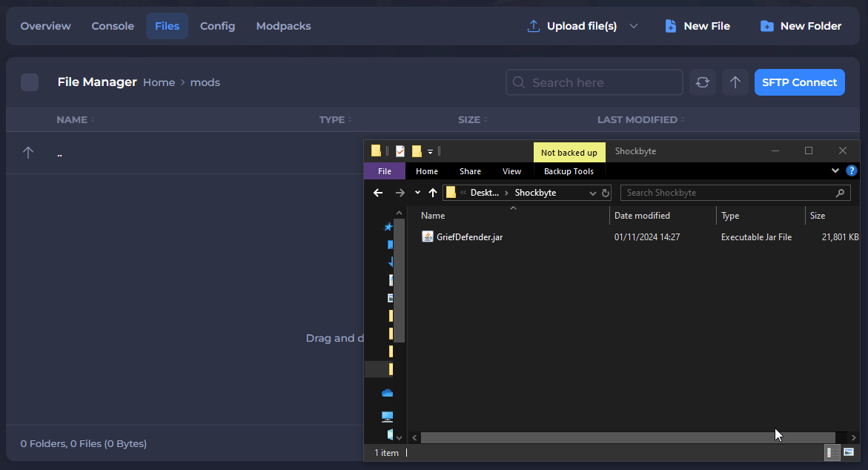Click the horizontal scrollbar left arrow

click(414, 437)
